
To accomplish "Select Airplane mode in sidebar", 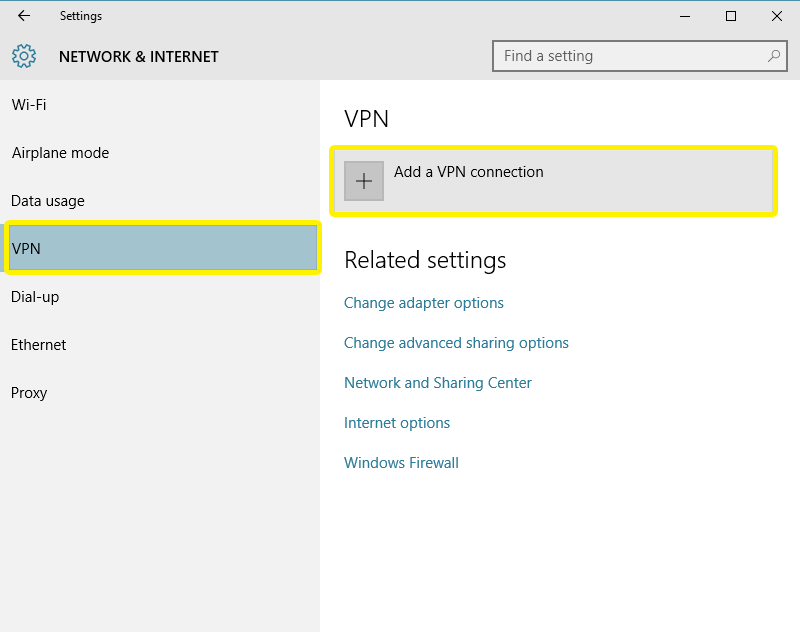I will [160, 153].
